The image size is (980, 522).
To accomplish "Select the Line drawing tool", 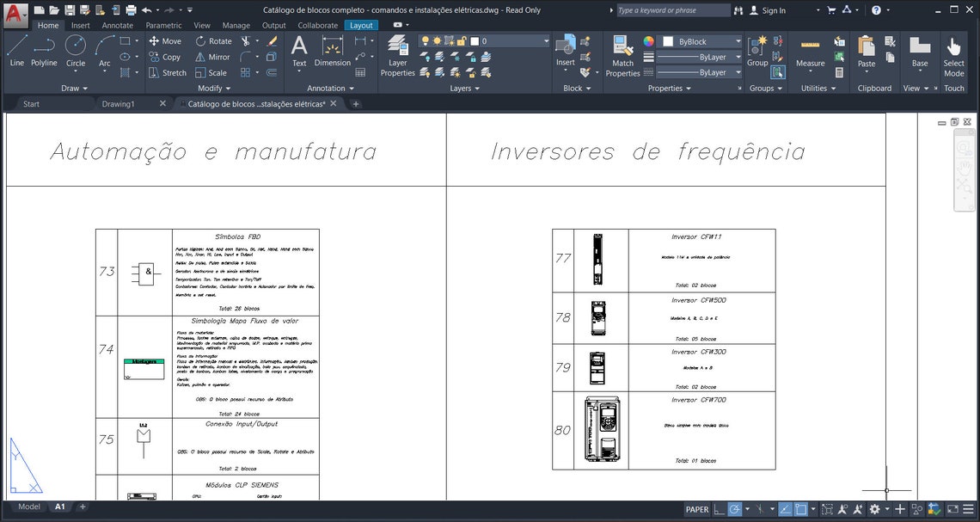I will tap(15, 53).
